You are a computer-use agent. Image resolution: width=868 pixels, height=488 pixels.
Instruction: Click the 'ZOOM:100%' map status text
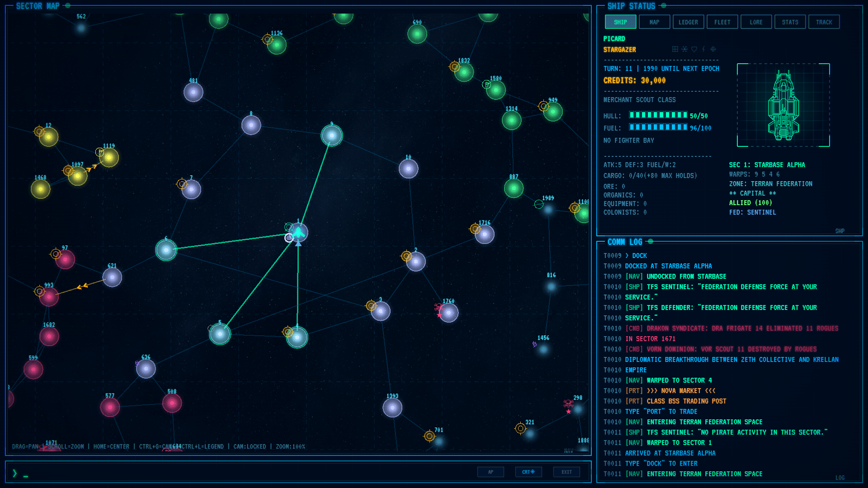coord(290,446)
